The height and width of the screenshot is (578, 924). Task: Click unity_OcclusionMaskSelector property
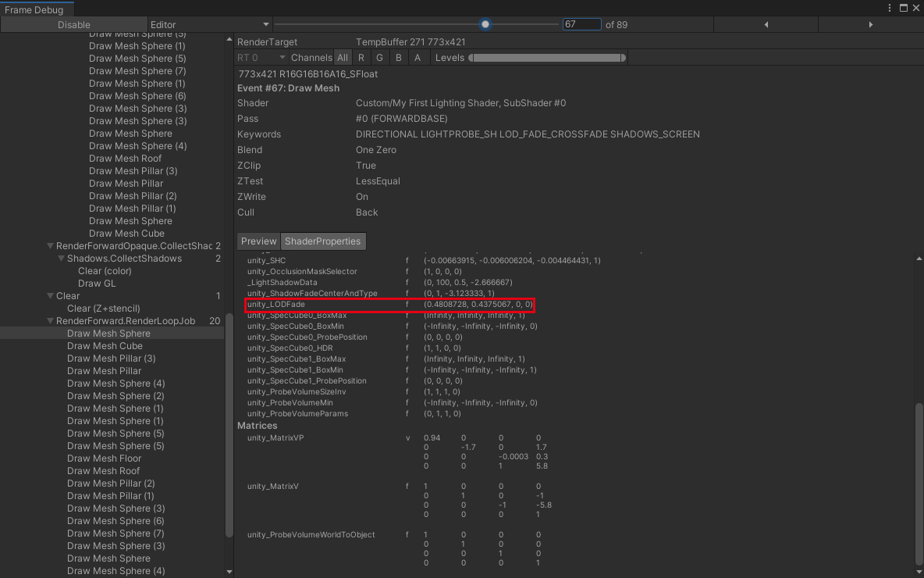302,271
